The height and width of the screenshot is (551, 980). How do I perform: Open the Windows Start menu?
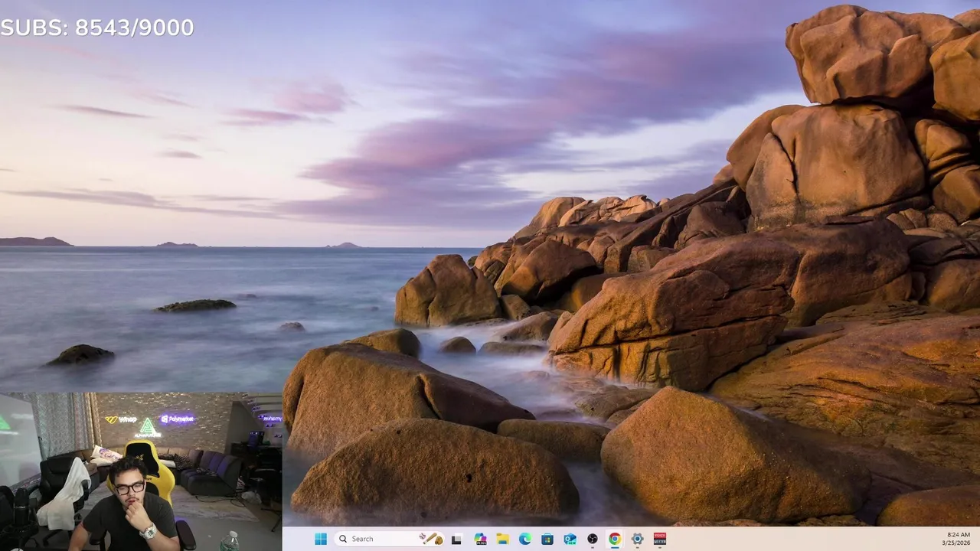click(320, 539)
